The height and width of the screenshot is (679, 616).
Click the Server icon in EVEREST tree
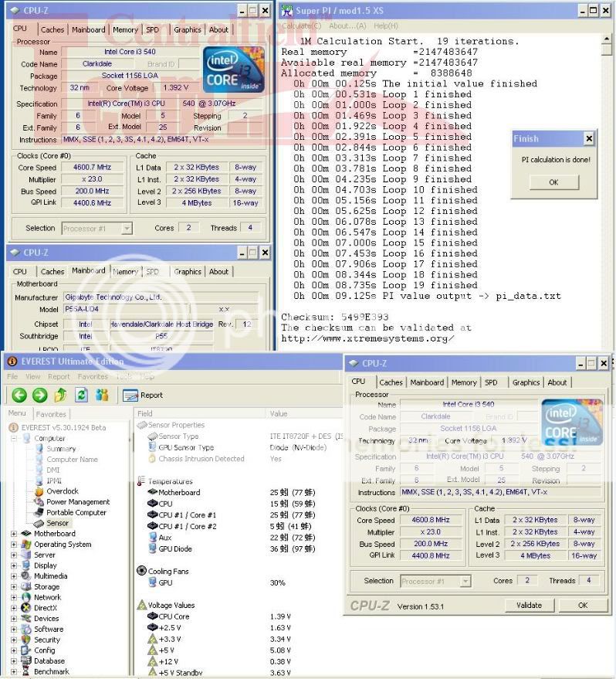26,555
